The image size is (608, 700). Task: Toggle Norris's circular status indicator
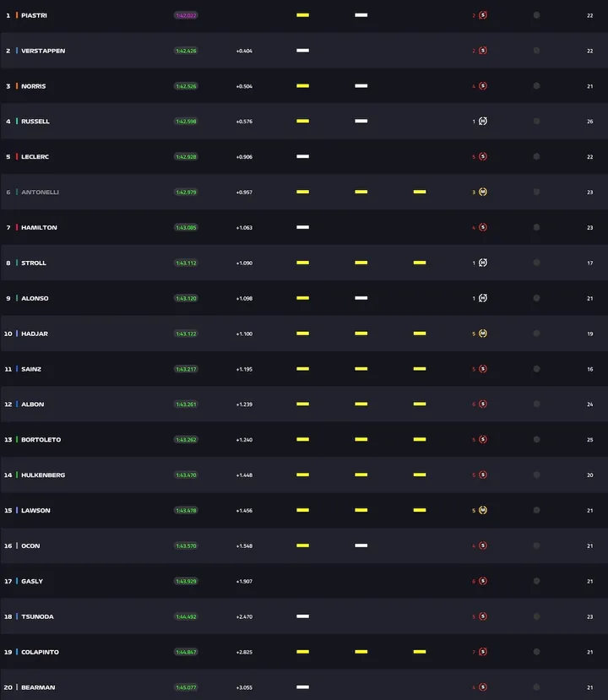pos(535,86)
